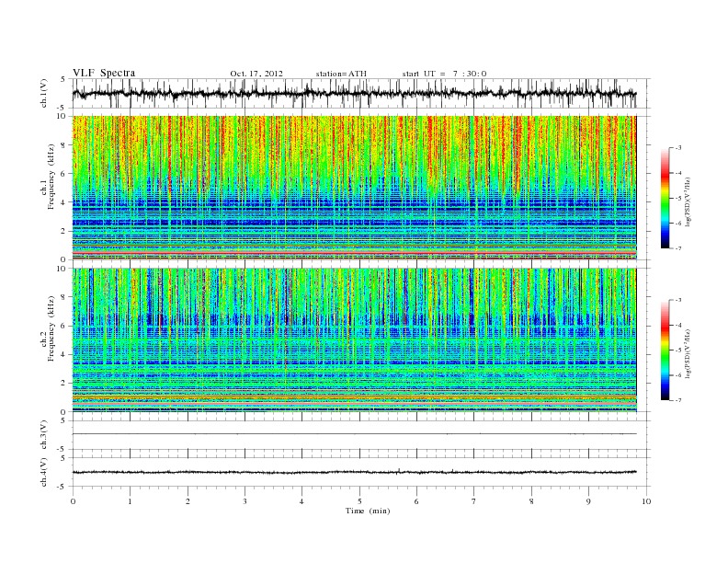The image size is (728, 563).
Task: Click the time axis tick label "9"
Action: [x=588, y=501]
